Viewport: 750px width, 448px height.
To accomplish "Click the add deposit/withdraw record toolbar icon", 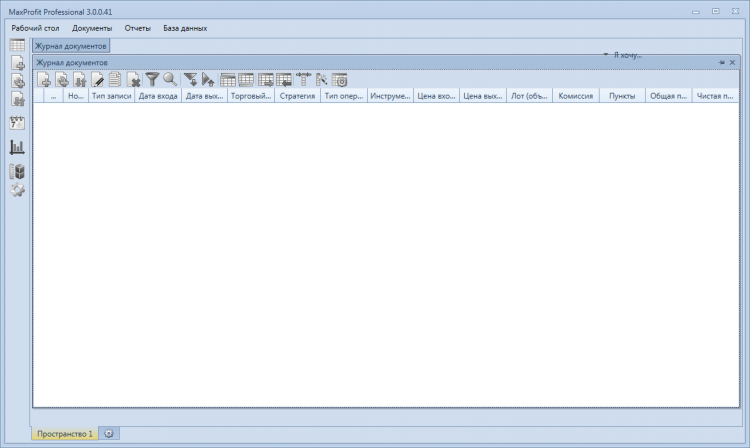I will pos(79,80).
